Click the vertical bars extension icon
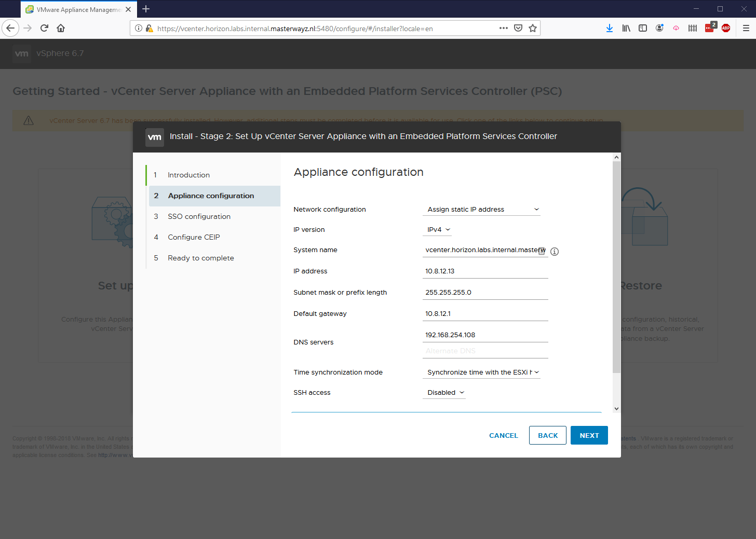The image size is (756, 539). (693, 28)
